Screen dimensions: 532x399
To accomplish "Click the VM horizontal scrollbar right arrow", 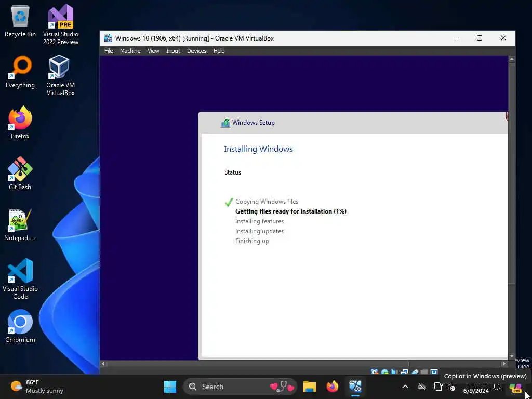I will tap(504, 364).
